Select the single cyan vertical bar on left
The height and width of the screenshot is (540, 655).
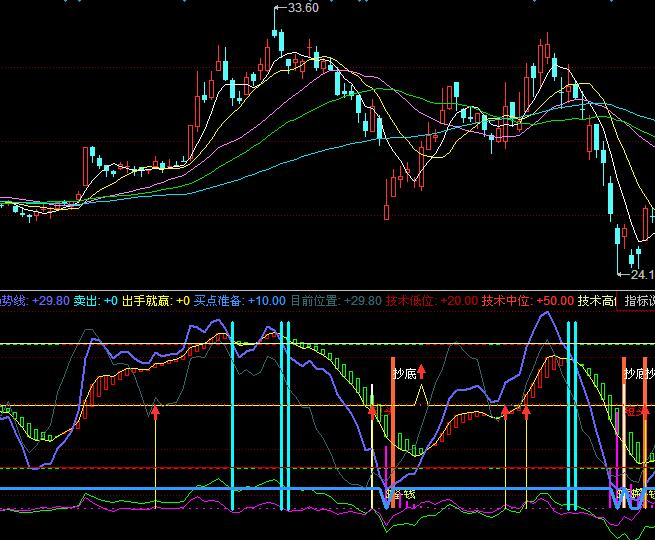tap(232, 415)
